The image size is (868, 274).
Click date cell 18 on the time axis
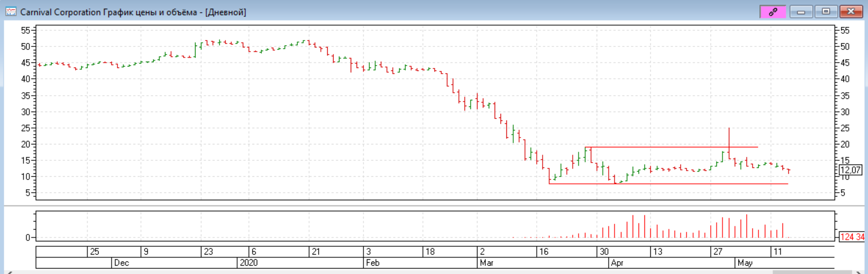point(430,252)
